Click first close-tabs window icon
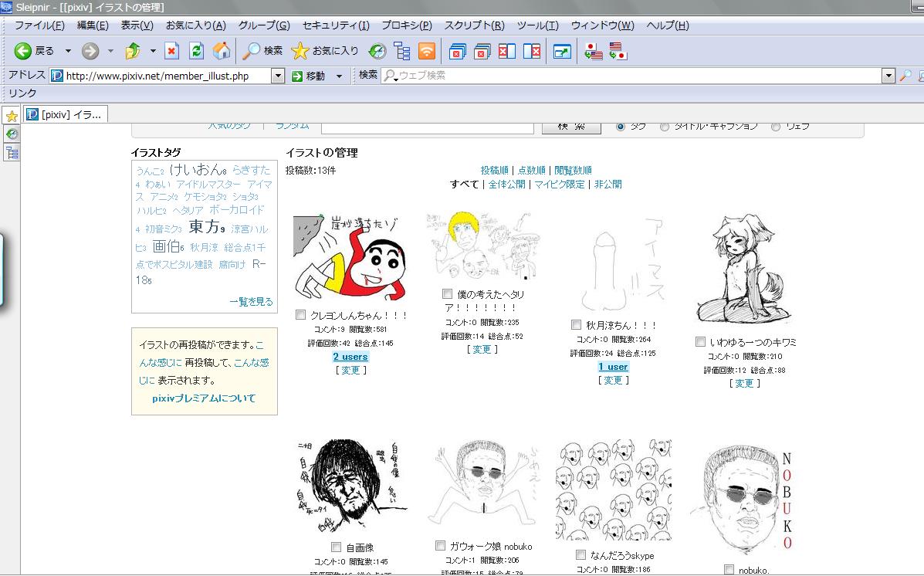 [457, 51]
